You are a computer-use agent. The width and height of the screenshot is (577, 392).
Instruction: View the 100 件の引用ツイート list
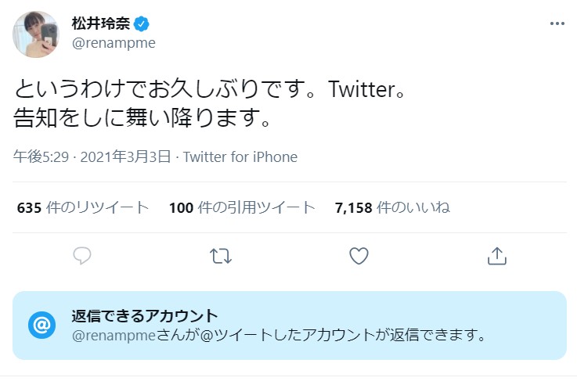242,208
